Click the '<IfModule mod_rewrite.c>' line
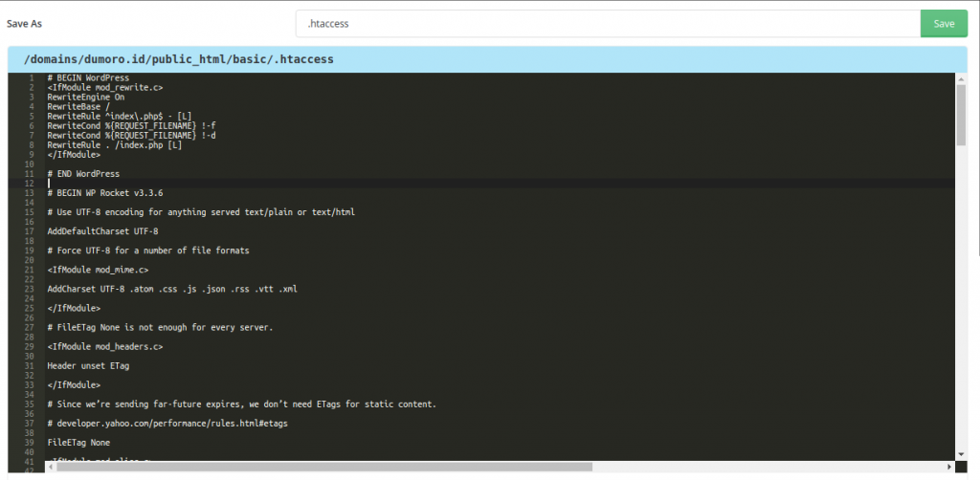This screenshot has width=980, height=480. coord(105,88)
